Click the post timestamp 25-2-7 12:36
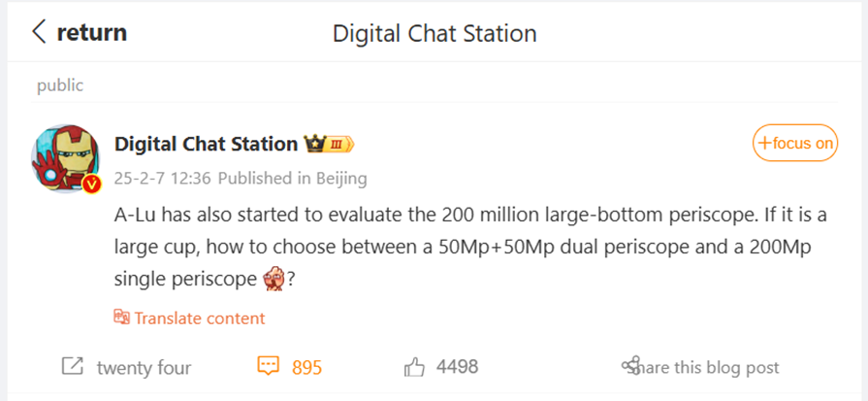 (163, 179)
